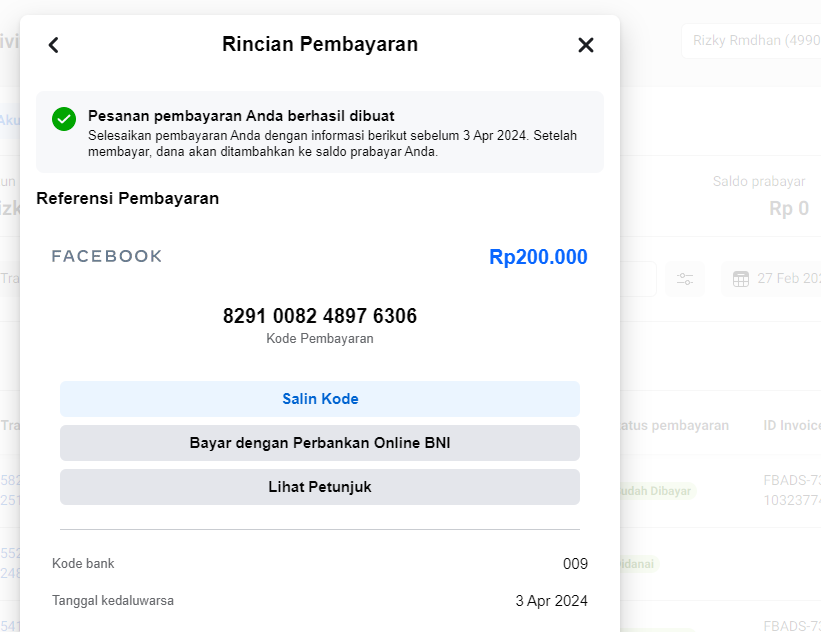Select the payment code 8291 0082 4897 6306
The width and height of the screenshot is (821, 632).
click(x=320, y=316)
